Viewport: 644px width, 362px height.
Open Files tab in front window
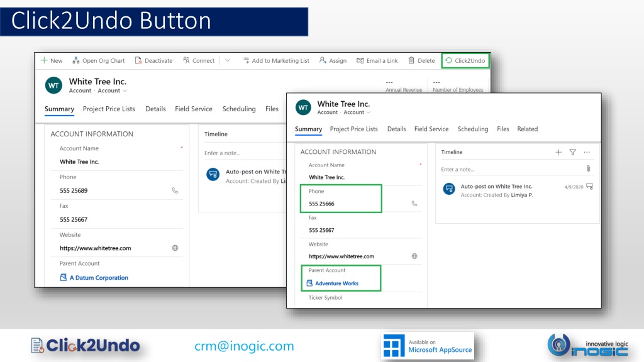502,129
